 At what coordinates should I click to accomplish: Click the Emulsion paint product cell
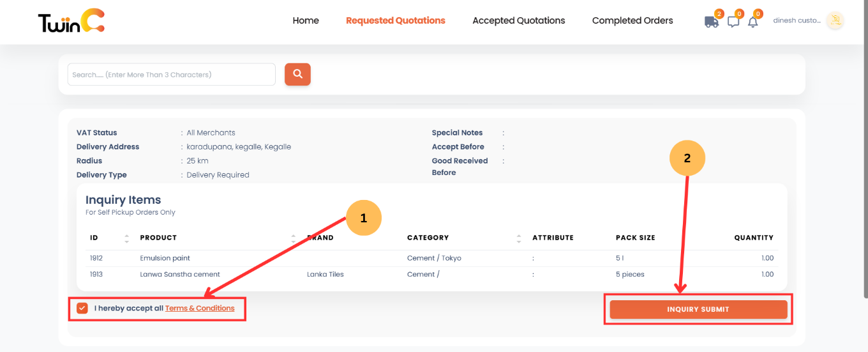pyautogui.click(x=165, y=258)
